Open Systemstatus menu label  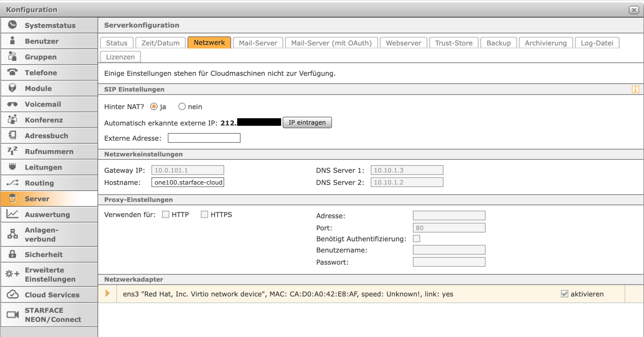click(50, 25)
